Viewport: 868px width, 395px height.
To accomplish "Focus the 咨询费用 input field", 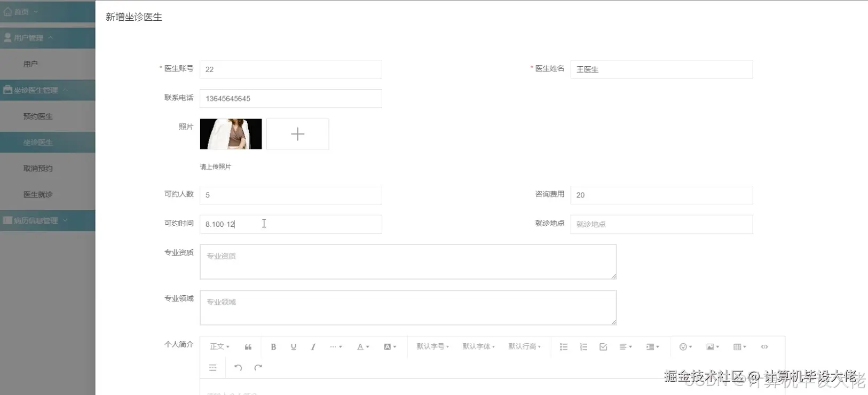I will pyautogui.click(x=661, y=195).
